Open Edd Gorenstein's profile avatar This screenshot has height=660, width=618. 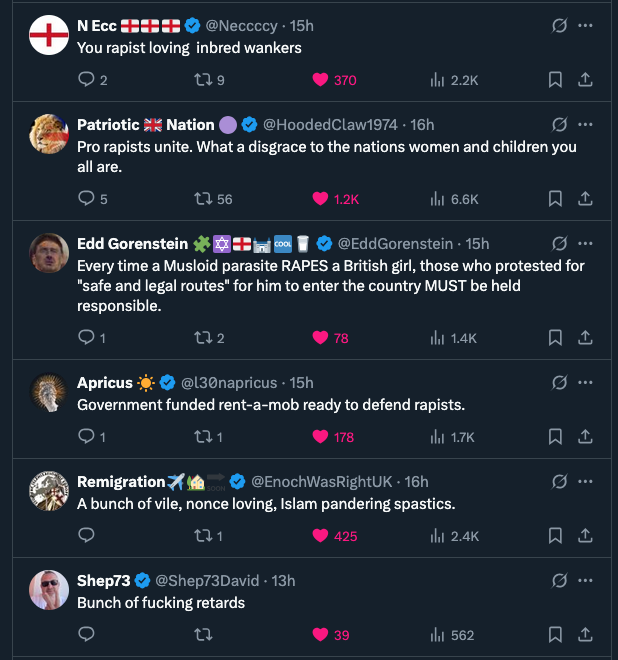click(49, 253)
